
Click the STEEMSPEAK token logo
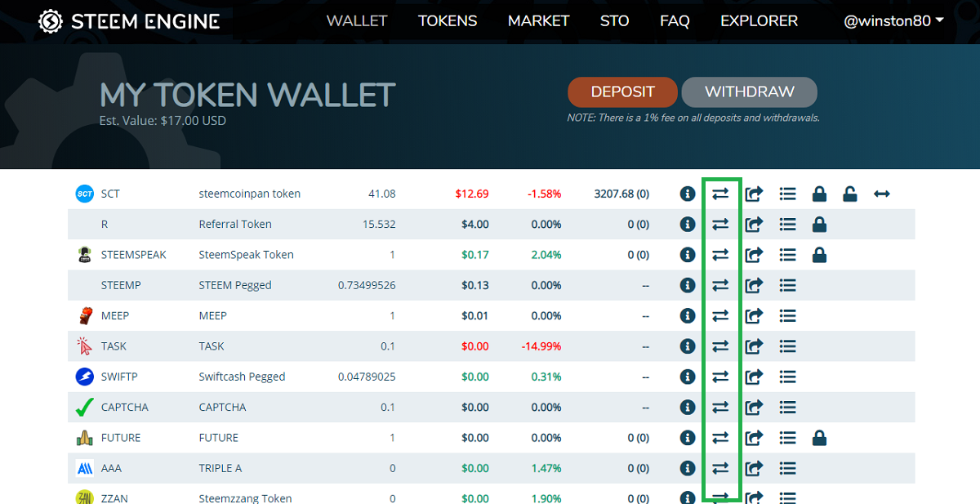pyautogui.click(x=84, y=255)
